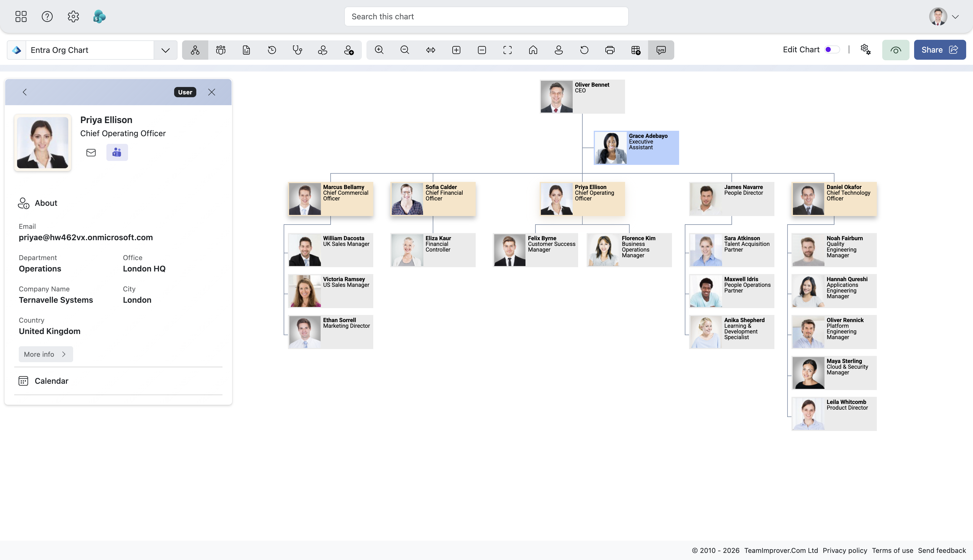Collapse all nodes minus box icon

[482, 50]
